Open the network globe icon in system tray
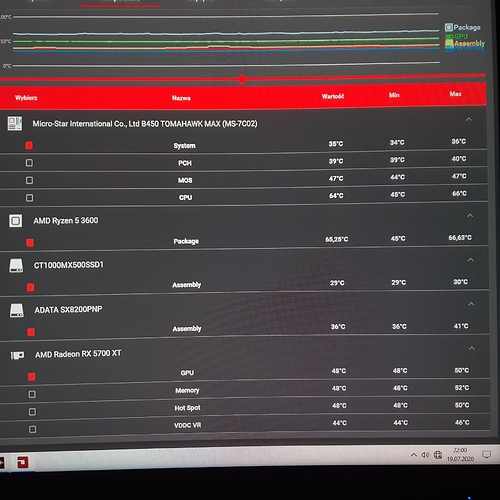The width and height of the screenshot is (500, 500). click(x=438, y=455)
